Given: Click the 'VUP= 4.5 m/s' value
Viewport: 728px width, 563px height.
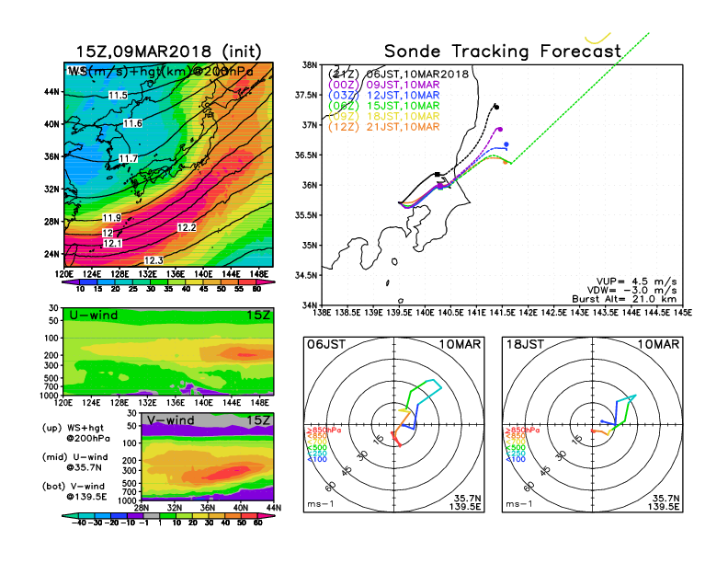Looking at the screenshot, I should pos(636,281).
